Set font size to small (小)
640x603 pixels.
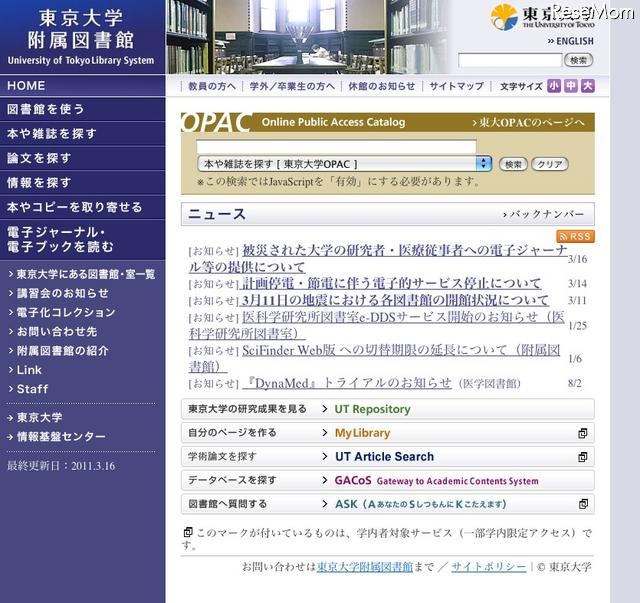tap(553, 86)
